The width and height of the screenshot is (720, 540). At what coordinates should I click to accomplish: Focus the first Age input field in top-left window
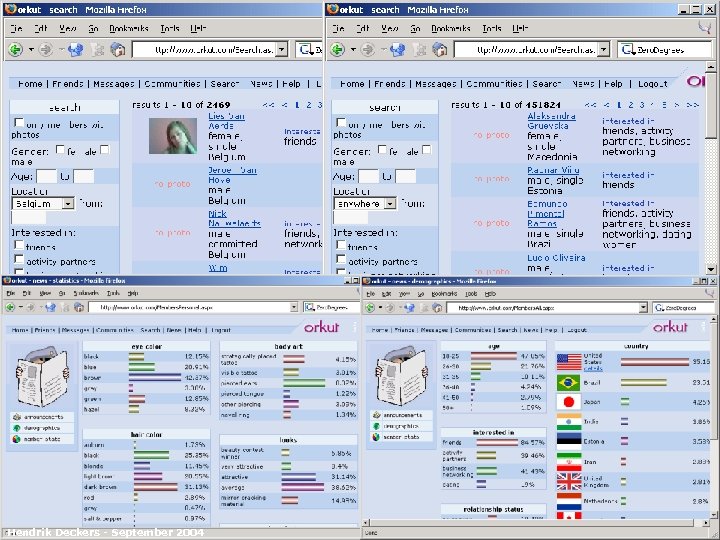46,176
